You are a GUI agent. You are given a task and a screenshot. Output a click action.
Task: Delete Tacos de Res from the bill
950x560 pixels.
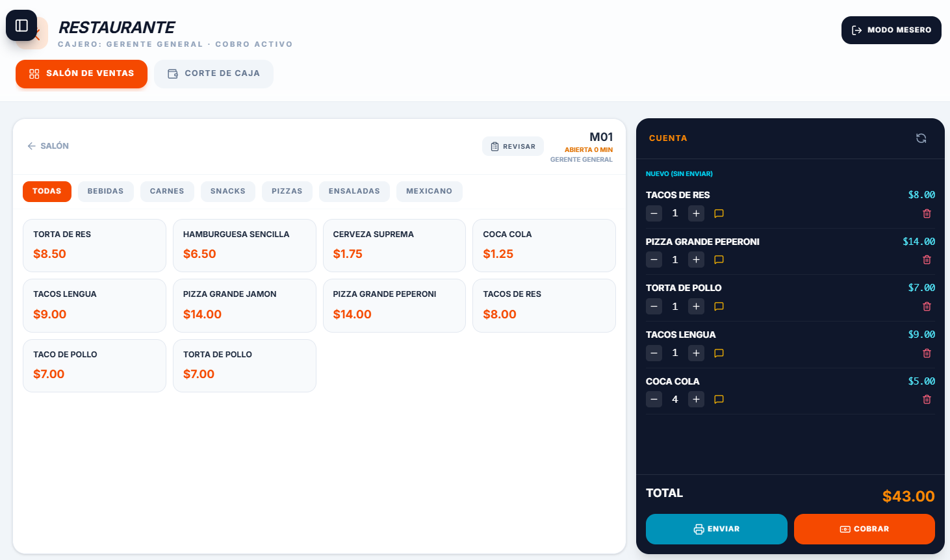click(x=927, y=213)
